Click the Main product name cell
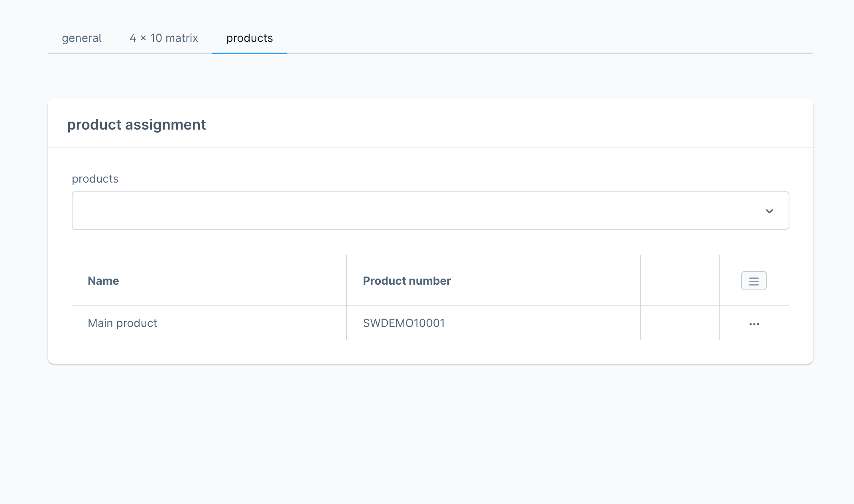 pyautogui.click(x=122, y=323)
